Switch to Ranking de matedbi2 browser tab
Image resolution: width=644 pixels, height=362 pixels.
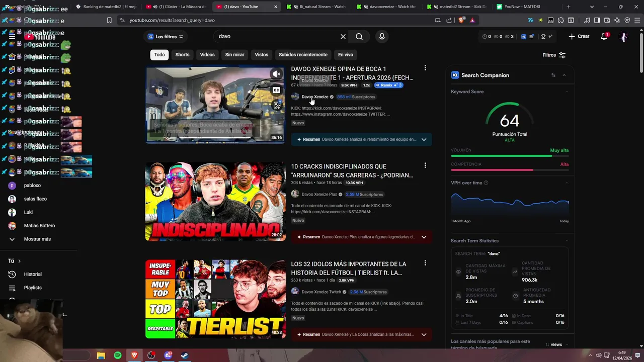107,7
